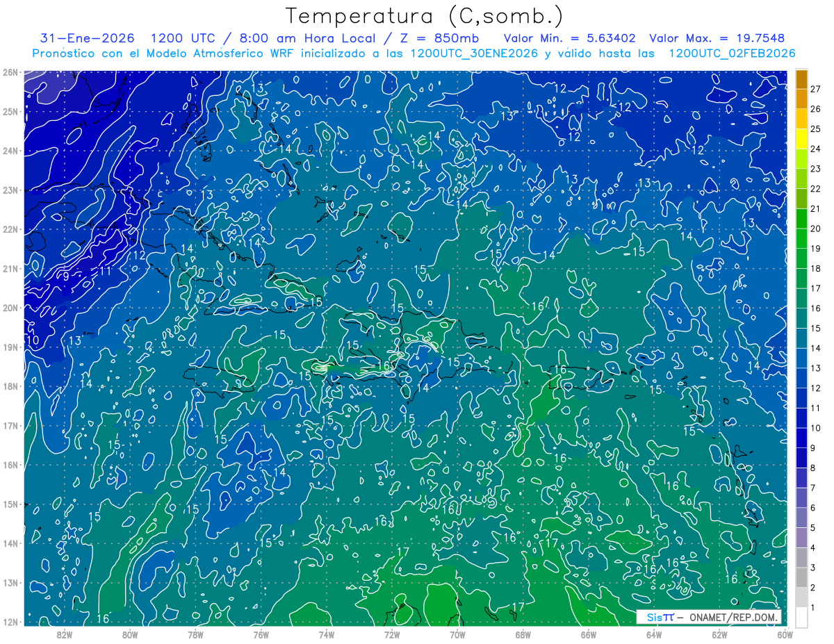The height and width of the screenshot is (644, 834).
Task: Click the 13N latitude axis label
Action: [x=10, y=583]
